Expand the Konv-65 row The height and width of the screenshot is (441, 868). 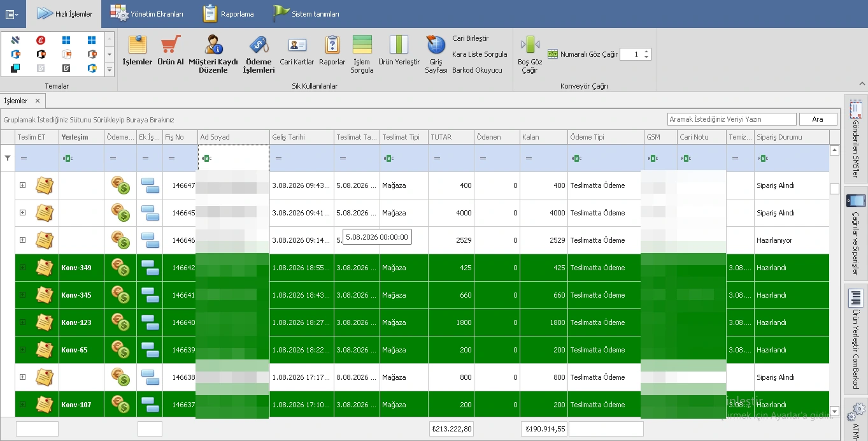22,350
